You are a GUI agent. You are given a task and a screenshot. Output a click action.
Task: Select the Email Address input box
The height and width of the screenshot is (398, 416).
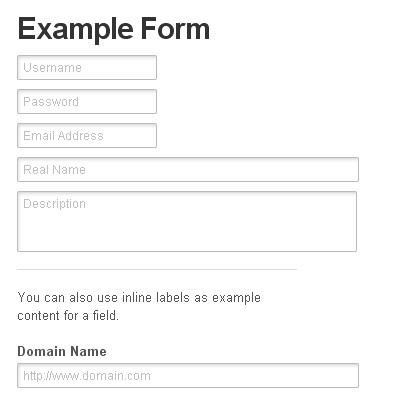coord(87,136)
